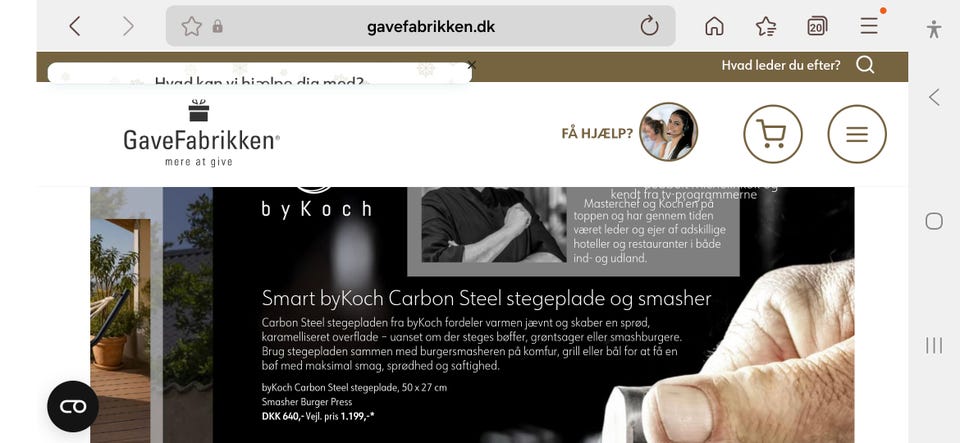Open the site navigation hamburger menu

857,134
